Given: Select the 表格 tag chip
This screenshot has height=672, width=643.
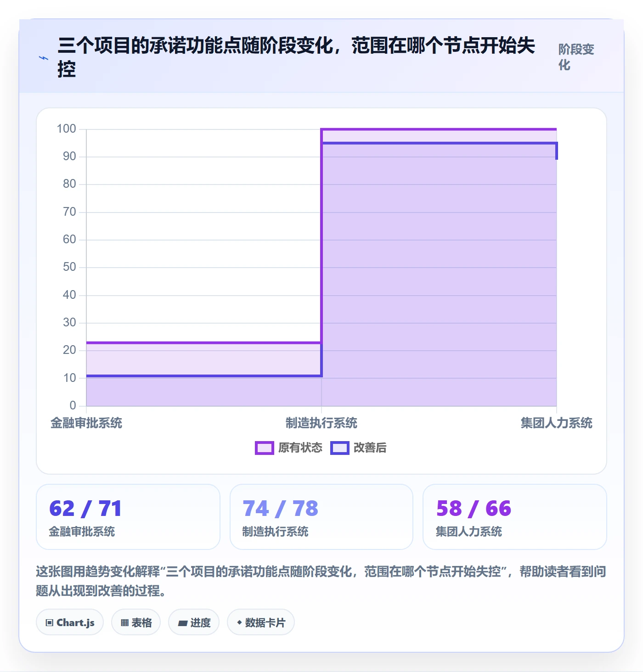Looking at the screenshot, I should pos(136,622).
